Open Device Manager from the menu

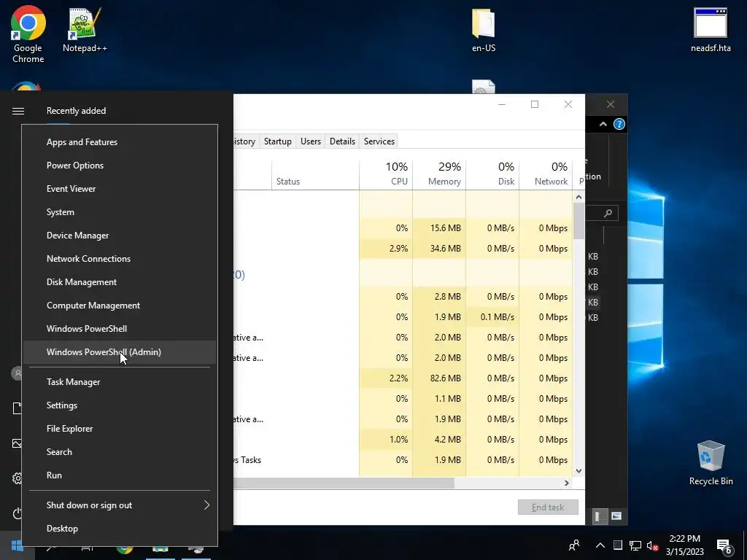120,236
